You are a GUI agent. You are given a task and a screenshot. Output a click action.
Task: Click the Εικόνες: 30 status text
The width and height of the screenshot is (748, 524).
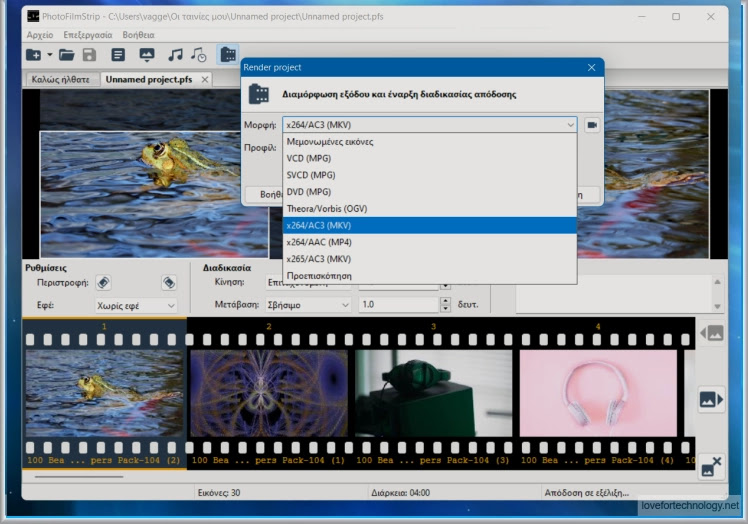(219, 493)
